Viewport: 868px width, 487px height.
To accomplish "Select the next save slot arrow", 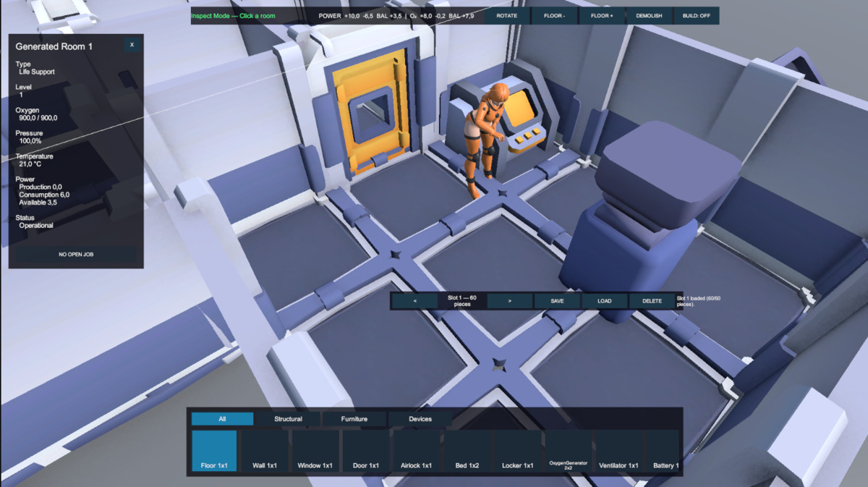I will point(510,301).
